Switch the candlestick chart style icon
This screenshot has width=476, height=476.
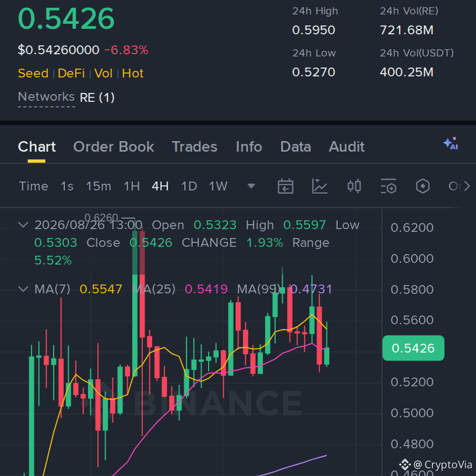[x=354, y=186]
